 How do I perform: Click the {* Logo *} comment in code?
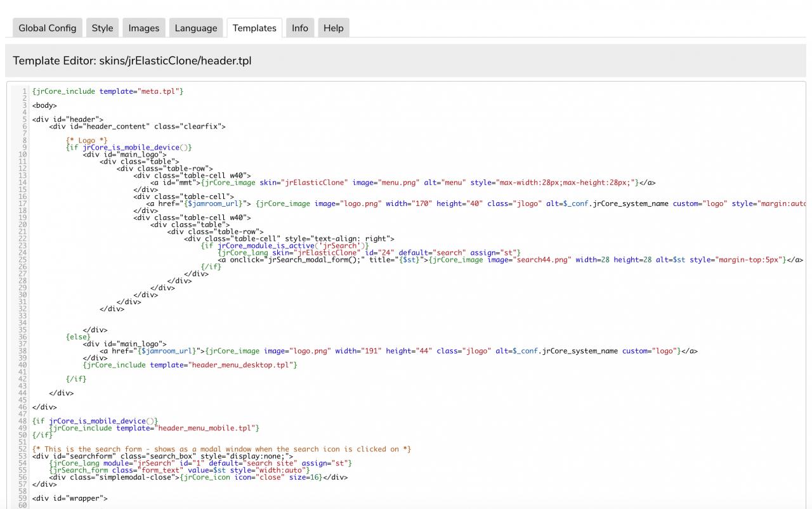pos(87,141)
